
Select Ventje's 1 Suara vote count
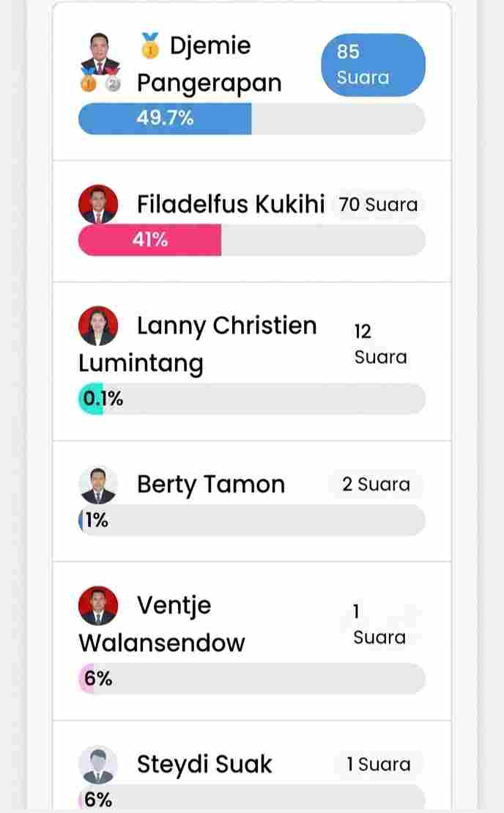pos(379,624)
